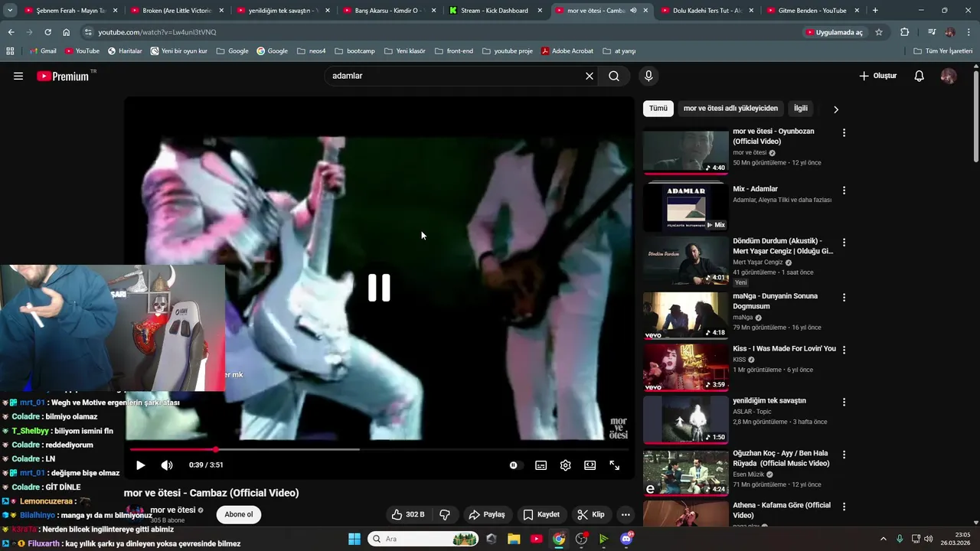Open options for Oğuzhan Koç Ayy video
980x551 pixels.
pyautogui.click(x=844, y=455)
